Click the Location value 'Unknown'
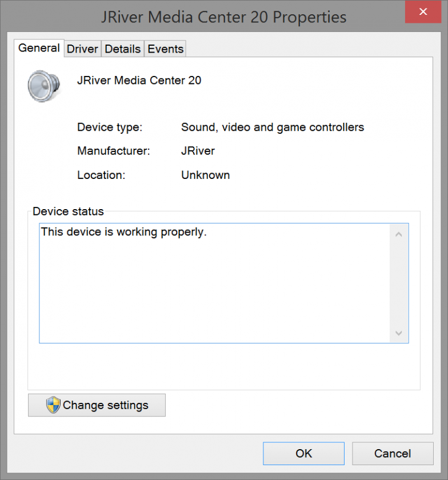The height and width of the screenshot is (480, 448). [x=205, y=175]
